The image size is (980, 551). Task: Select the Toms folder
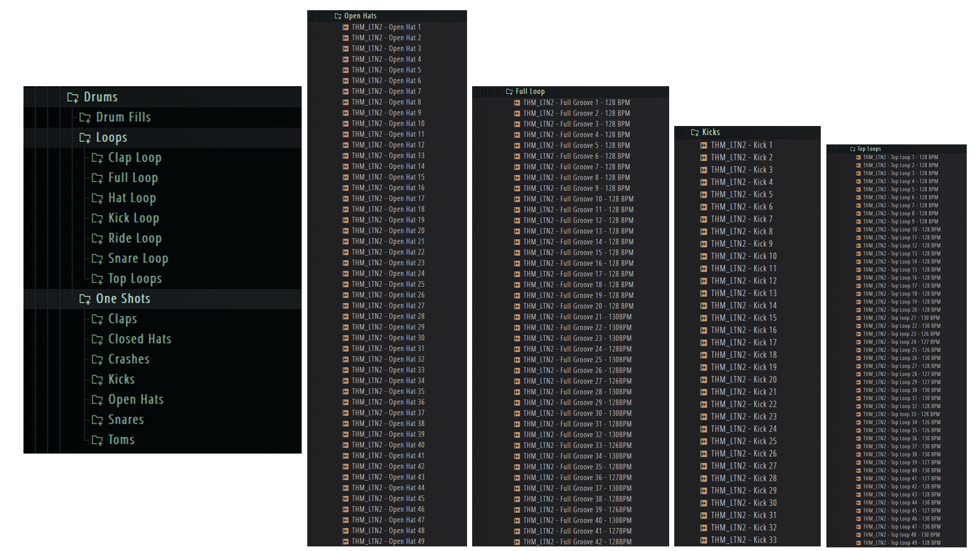click(121, 440)
